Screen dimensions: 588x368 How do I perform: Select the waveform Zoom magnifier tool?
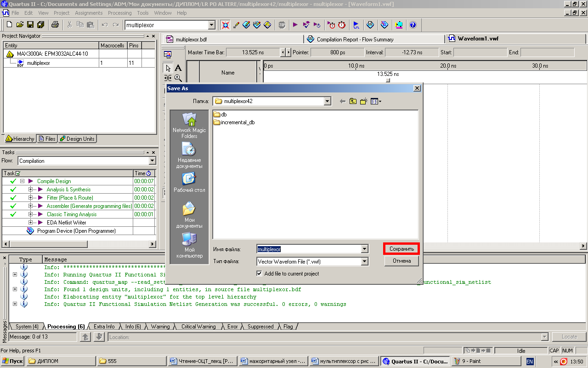178,78
